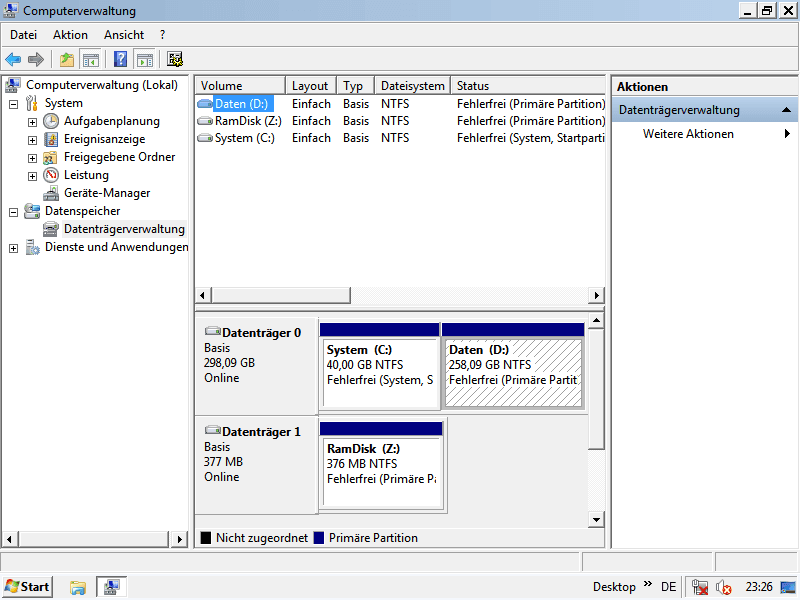Click the Back arrow toolbar icon

coord(13,60)
